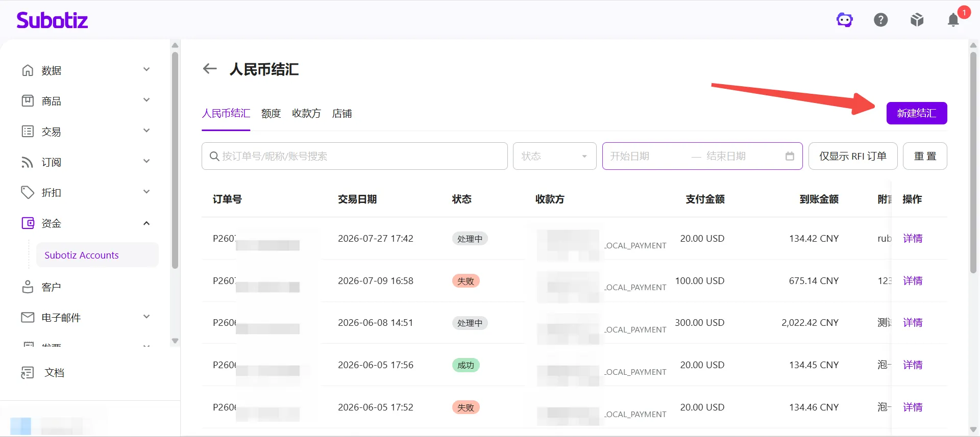The height and width of the screenshot is (437, 980).
Task: Click the 商品 product icon in sidebar
Action: (28, 101)
